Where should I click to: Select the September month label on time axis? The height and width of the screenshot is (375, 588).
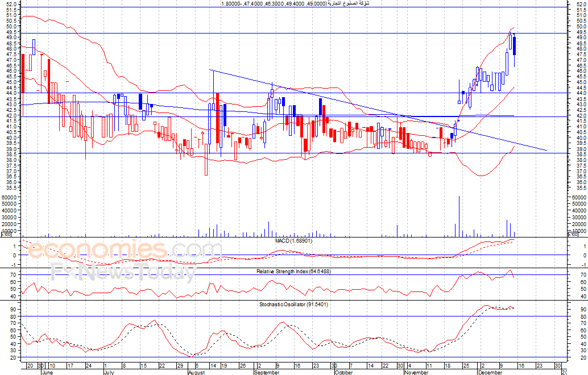click(x=267, y=372)
